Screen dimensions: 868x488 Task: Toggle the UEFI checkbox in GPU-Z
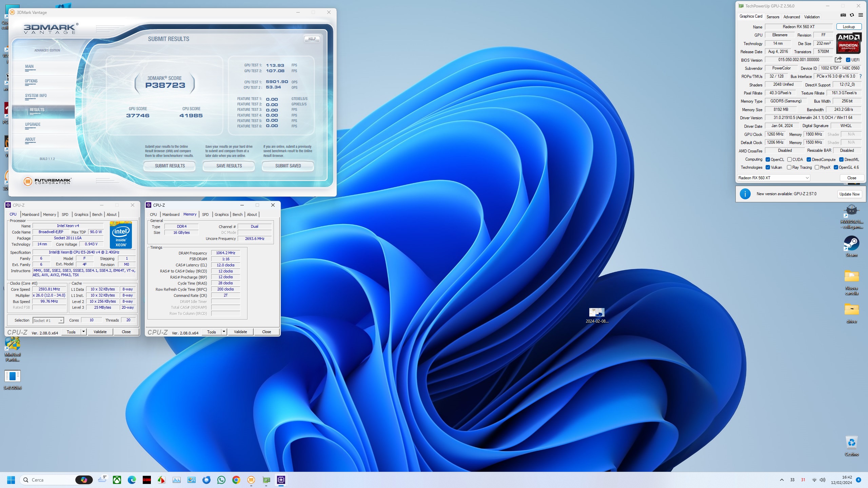point(848,60)
